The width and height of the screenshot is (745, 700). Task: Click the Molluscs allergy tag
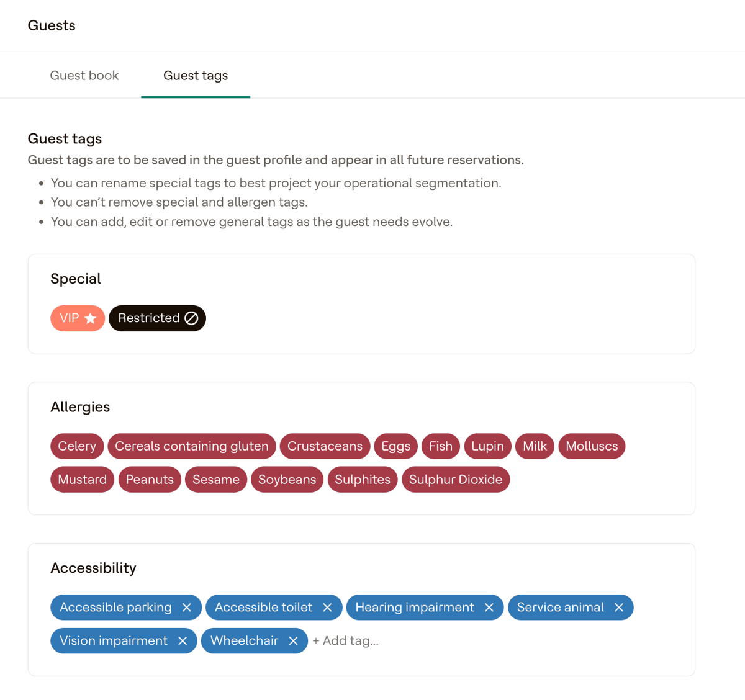click(x=592, y=446)
